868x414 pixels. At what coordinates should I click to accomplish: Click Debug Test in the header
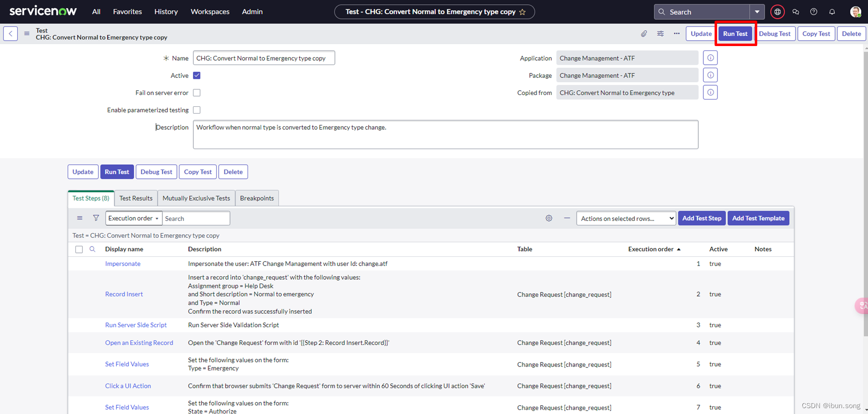774,34
